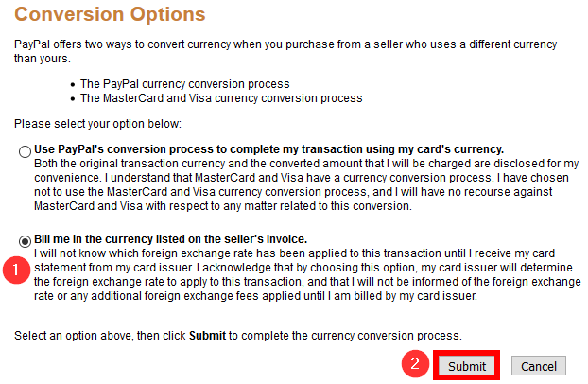Viewport: 588px width, 384px height.
Task: Click the "Please select your option below" text
Action: tap(97, 124)
